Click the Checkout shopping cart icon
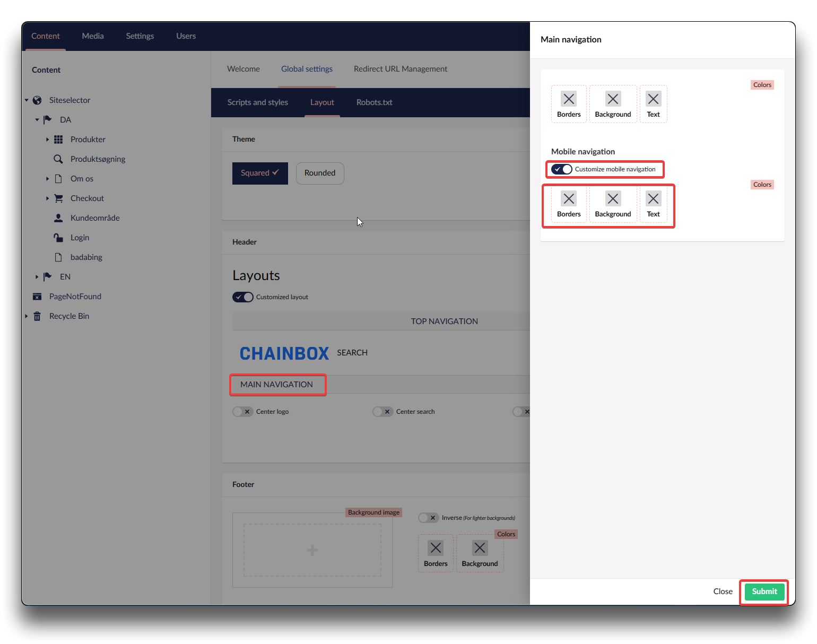 (58, 198)
